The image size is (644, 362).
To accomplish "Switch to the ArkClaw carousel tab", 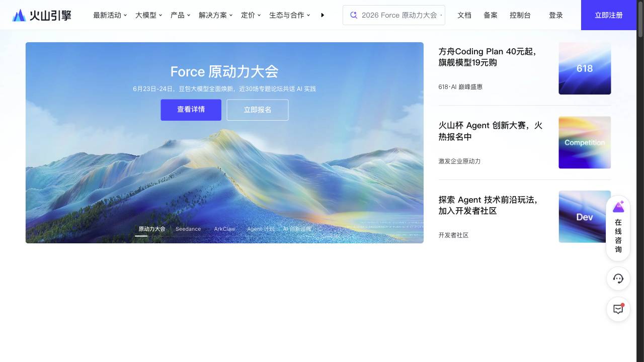I will pyautogui.click(x=224, y=229).
